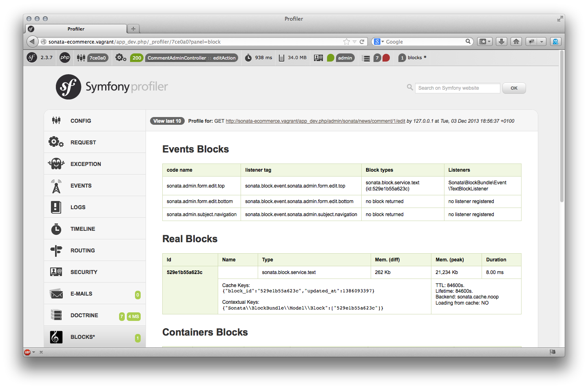The image size is (588, 389).
Task: Click the page vertical scrollbar
Action: [x=561, y=126]
